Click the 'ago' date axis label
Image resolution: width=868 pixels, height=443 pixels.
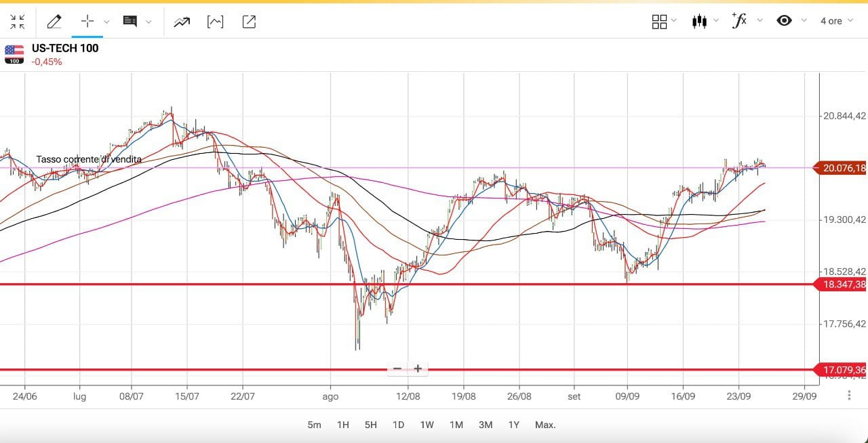pos(330,397)
